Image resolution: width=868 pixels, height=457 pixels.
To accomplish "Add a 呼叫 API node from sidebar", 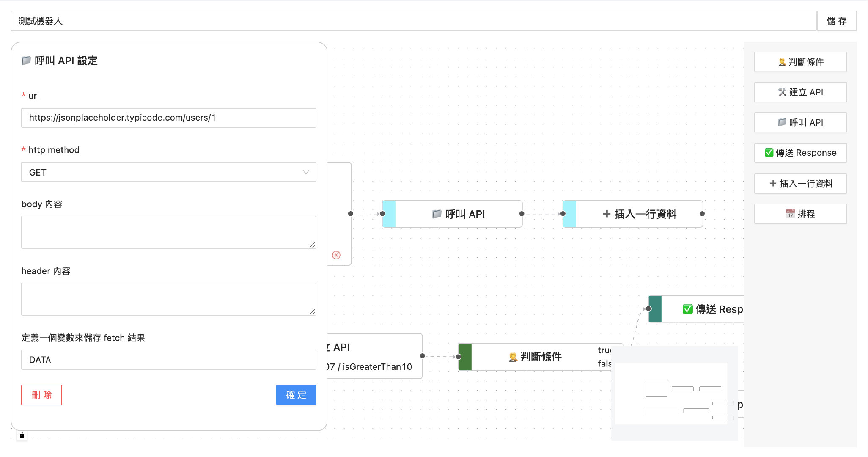I will (800, 122).
